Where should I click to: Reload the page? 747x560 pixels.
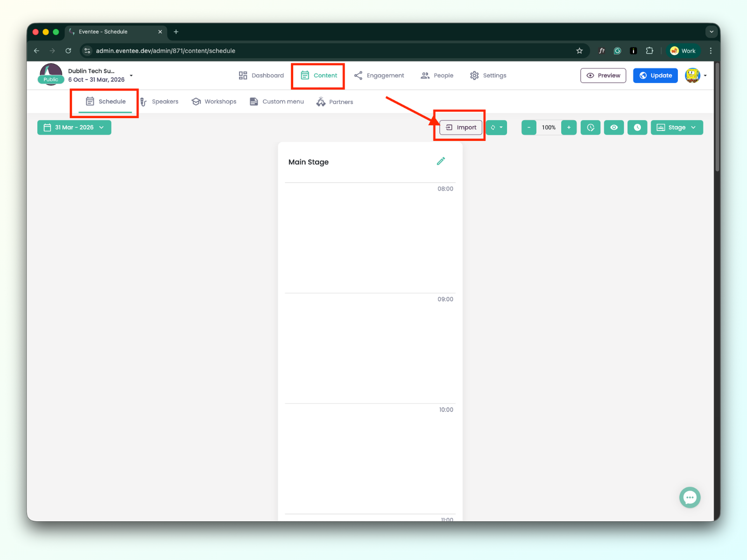click(68, 51)
